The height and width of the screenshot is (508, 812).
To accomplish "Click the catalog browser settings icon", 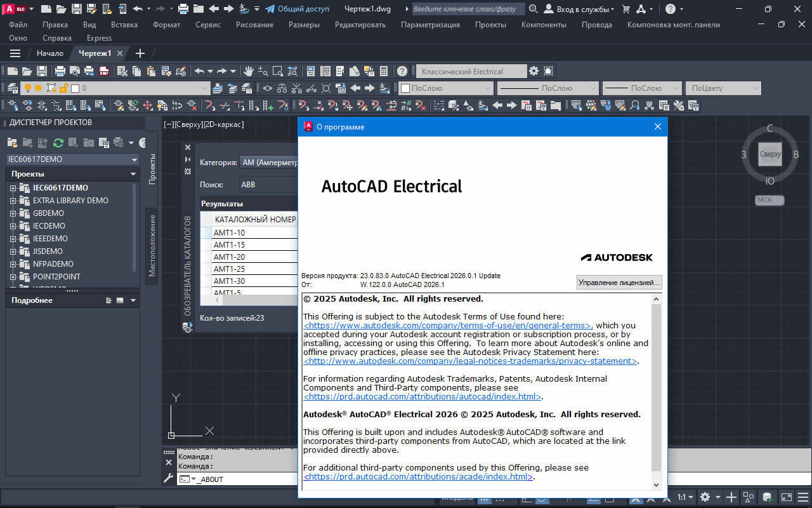I will [x=188, y=171].
